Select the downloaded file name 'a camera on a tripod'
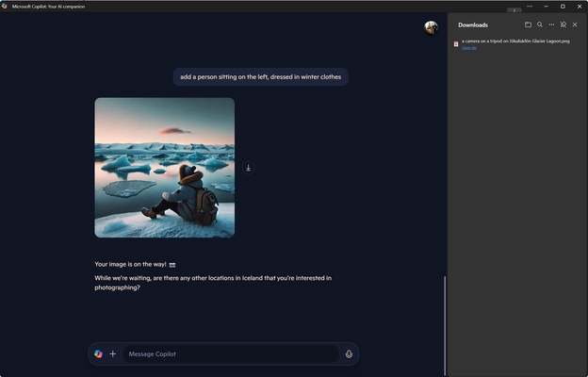 515,41
